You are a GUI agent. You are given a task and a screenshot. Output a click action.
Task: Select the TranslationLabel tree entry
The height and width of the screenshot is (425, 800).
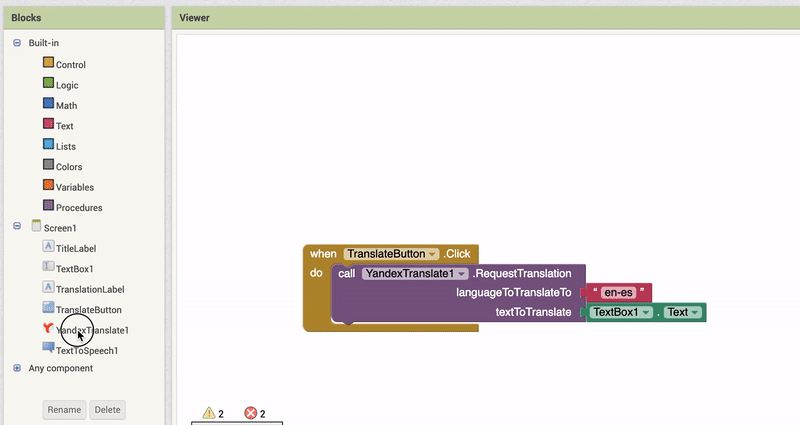[90, 289]
